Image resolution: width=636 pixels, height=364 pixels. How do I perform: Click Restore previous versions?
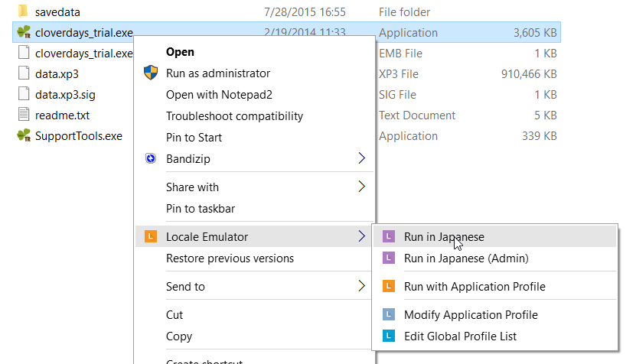[x=230, y=258]
